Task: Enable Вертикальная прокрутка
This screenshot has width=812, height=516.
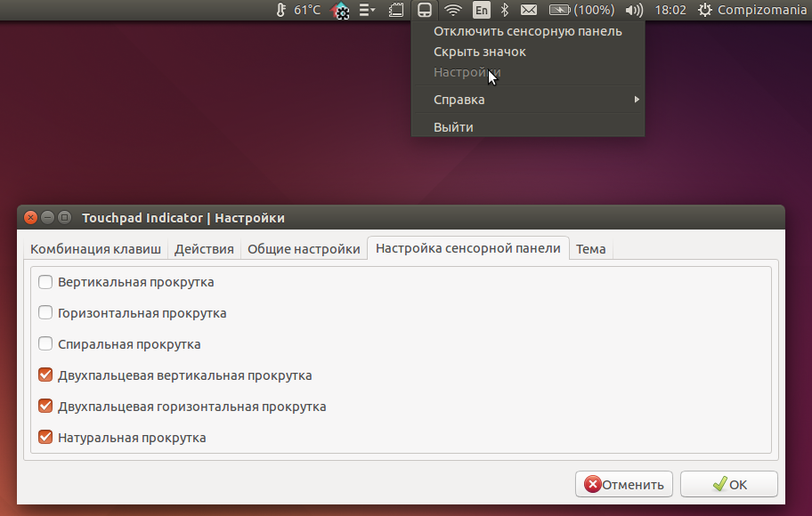Action: click(x=45, y=281)
